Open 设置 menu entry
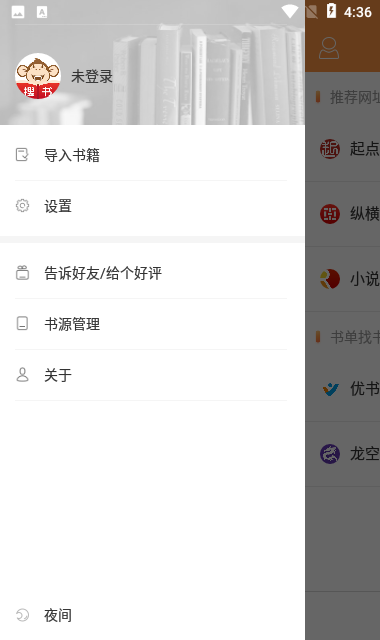The height and width of the screenshot is (640, 380). (152, 206)
